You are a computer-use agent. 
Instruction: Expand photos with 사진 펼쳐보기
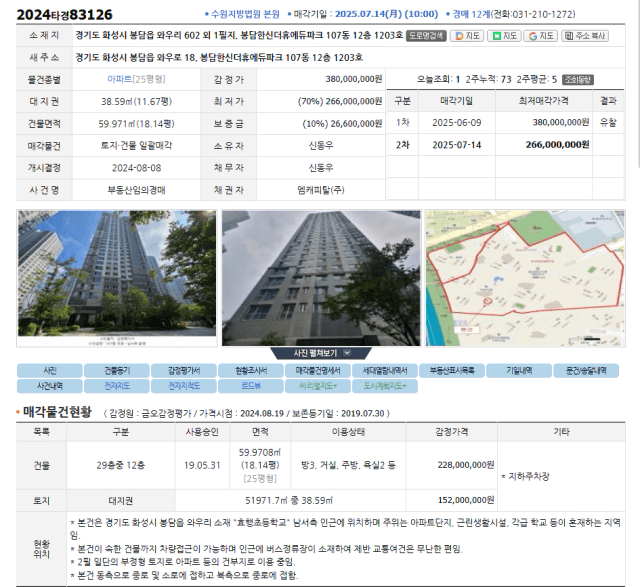(x=321, y=353)
